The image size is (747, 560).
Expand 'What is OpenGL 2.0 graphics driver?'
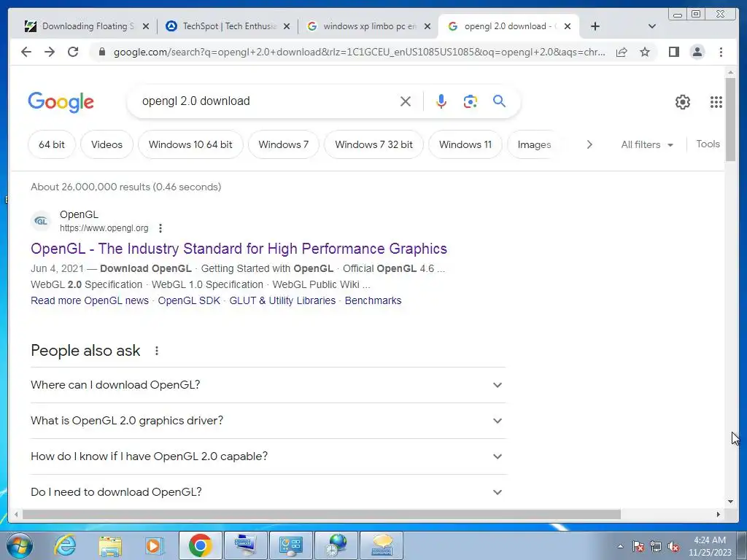tap(268, 421)
